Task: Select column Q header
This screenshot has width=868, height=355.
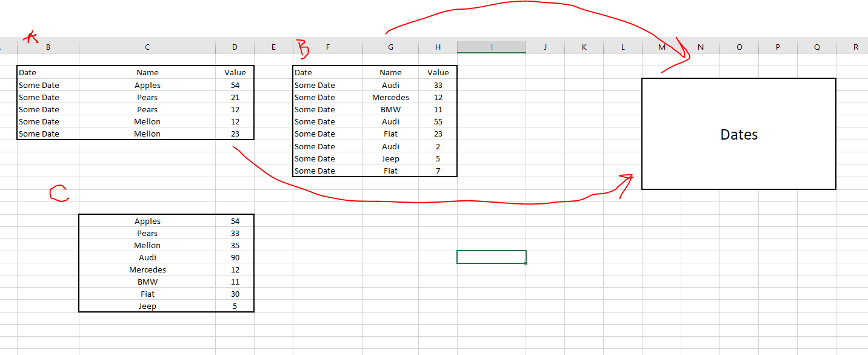Action: pos(816,47)
